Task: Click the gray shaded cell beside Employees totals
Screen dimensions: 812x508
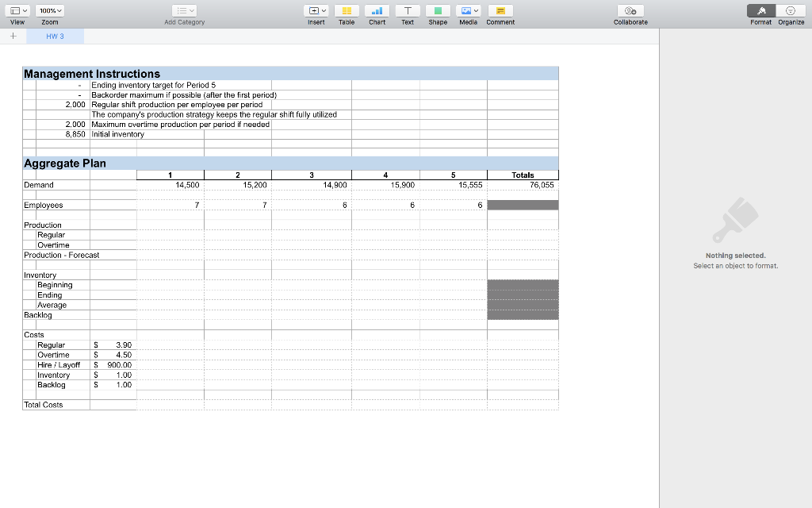Action: point(523,204)
